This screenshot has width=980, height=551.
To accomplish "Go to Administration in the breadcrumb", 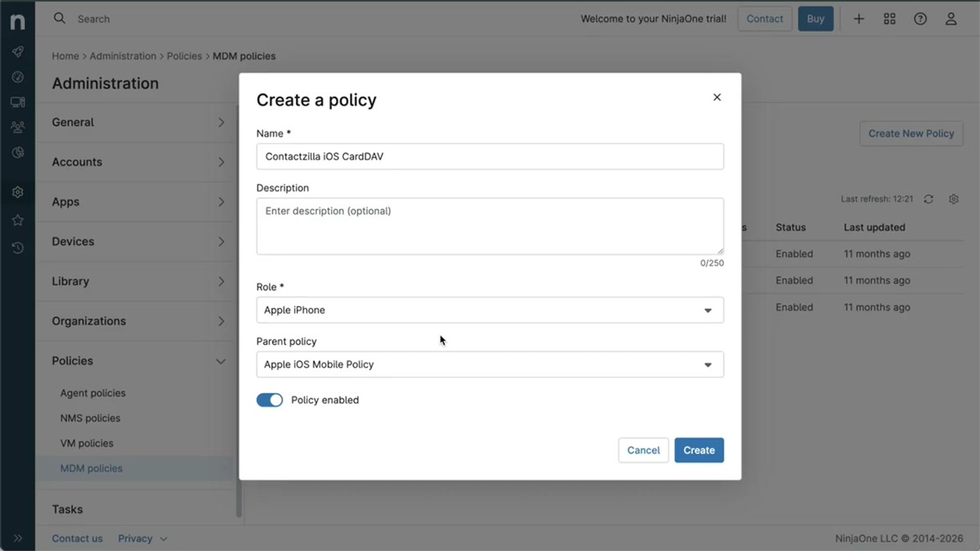I will [x=123, y=56].
